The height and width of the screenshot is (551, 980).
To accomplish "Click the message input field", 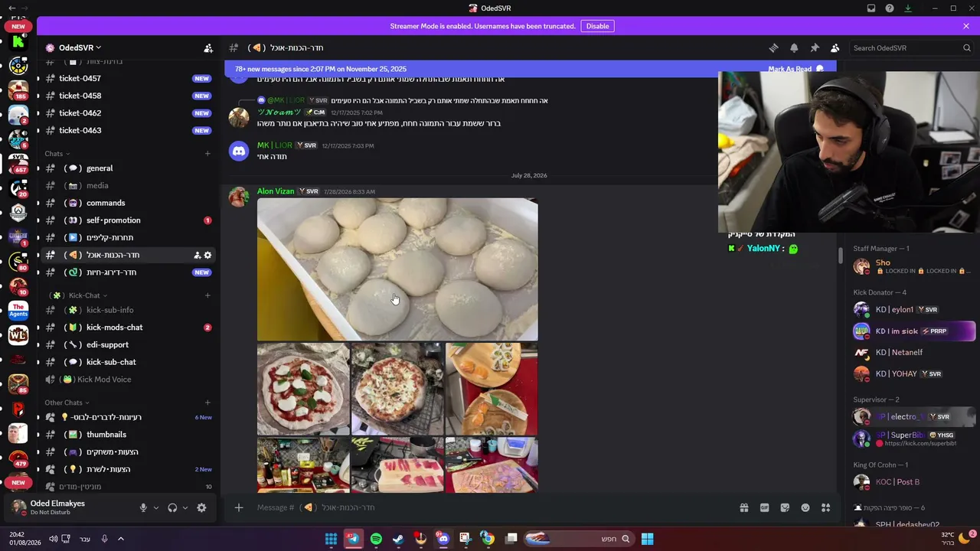I will (x=490, y=507).
